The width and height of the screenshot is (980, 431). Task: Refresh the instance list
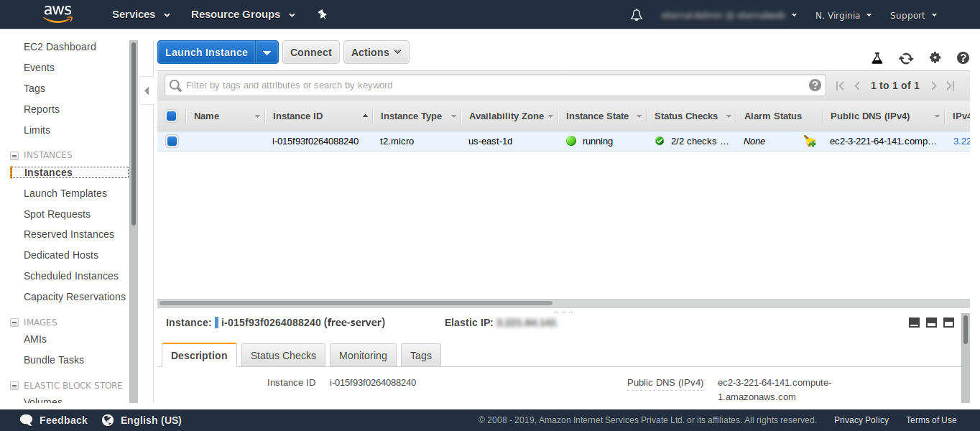[906, 58]
